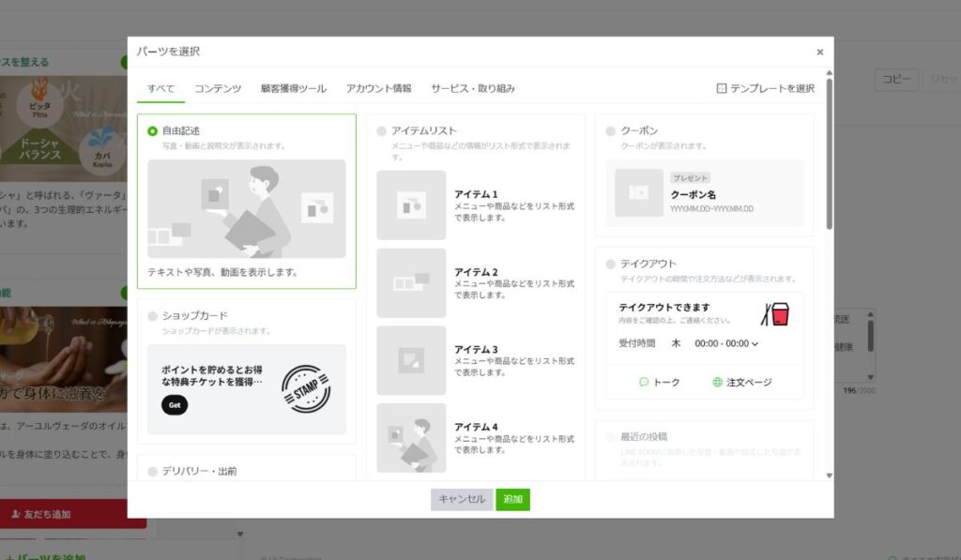Expand the reception time dropdown
This screenshot has height=560, width=961.
click(x=755, y=344)
